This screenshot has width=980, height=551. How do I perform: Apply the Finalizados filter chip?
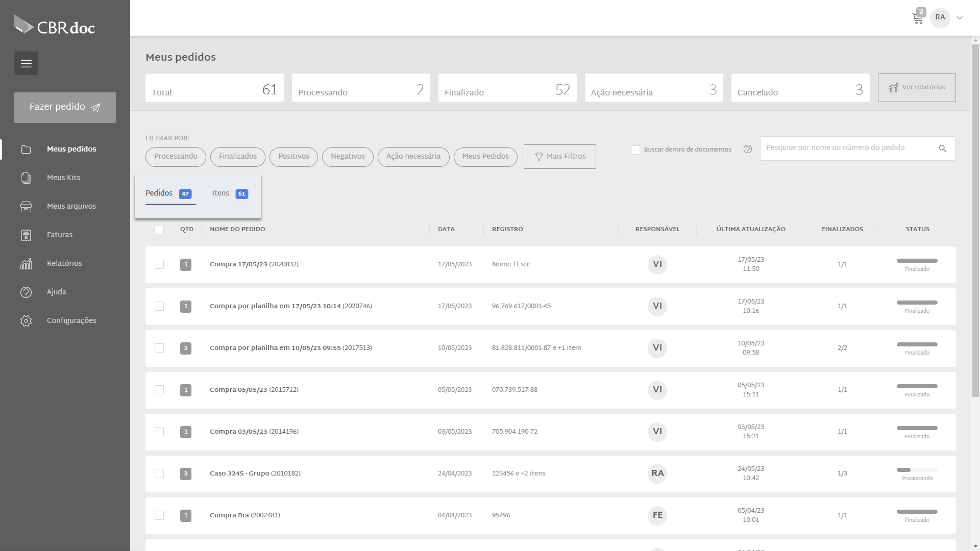(238, 157)
